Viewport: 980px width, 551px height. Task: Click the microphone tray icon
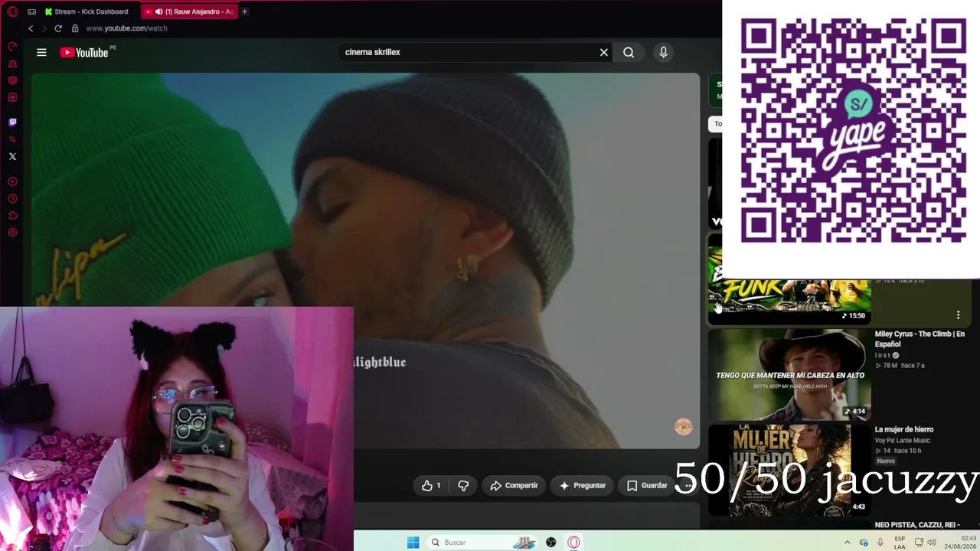tap(880, 543)
